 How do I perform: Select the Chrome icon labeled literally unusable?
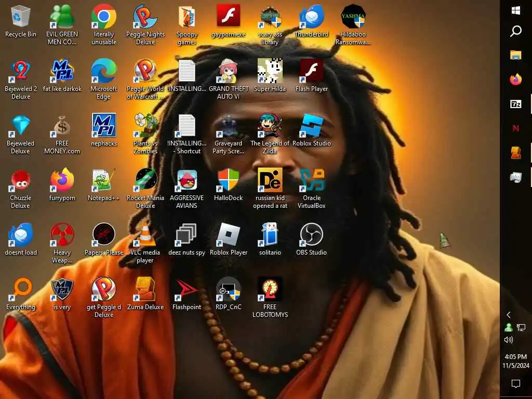point(104,17)
